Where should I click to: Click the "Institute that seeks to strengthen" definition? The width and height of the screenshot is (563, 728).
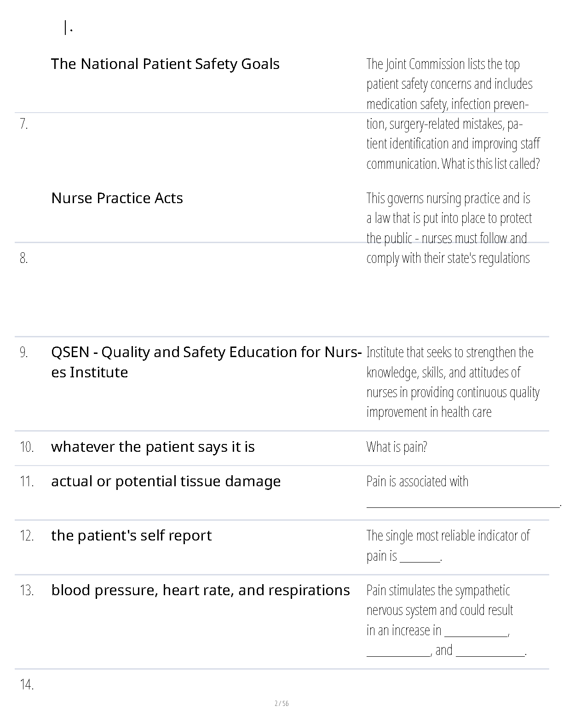[x=453, y=382]
